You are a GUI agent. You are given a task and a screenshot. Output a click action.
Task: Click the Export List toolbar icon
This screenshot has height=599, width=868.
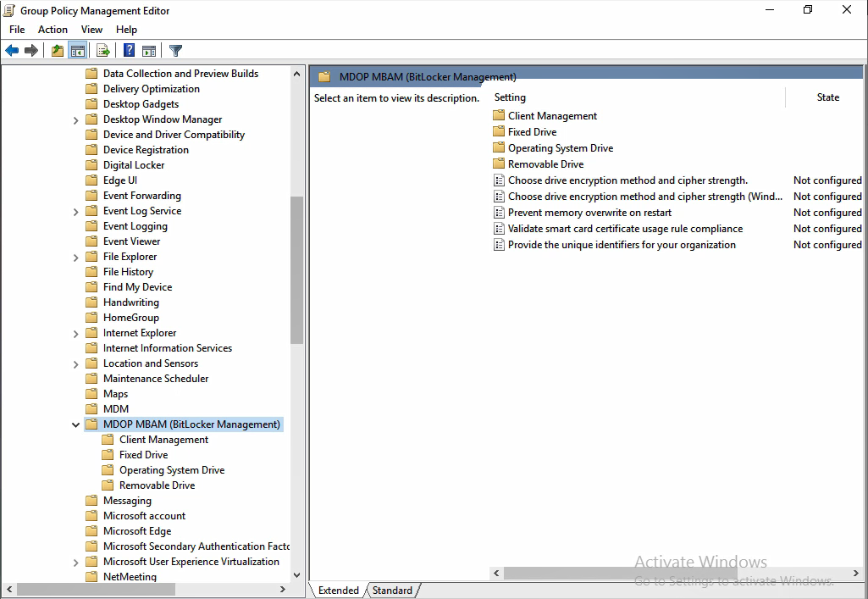pyautogui.click(x=103, y=51)
